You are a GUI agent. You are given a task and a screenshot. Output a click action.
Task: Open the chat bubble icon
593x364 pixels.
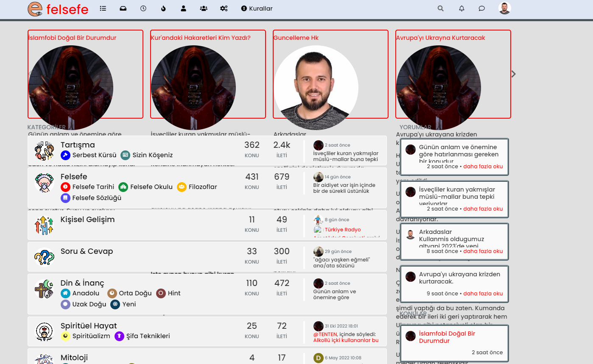(x=482, y=8)
